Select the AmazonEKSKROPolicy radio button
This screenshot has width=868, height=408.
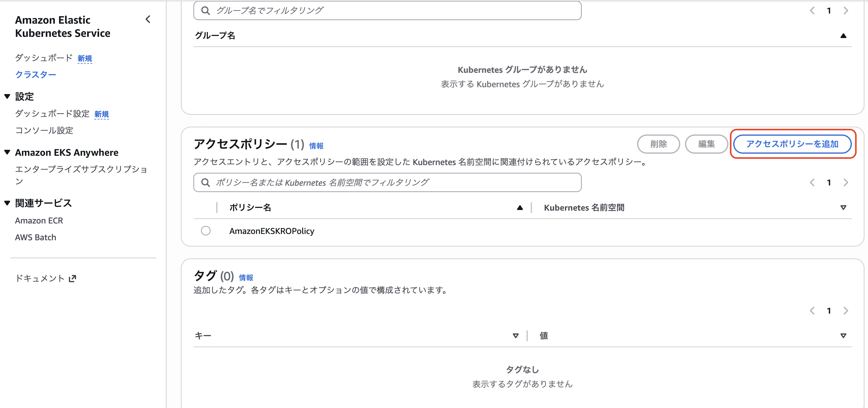point(206,231)
